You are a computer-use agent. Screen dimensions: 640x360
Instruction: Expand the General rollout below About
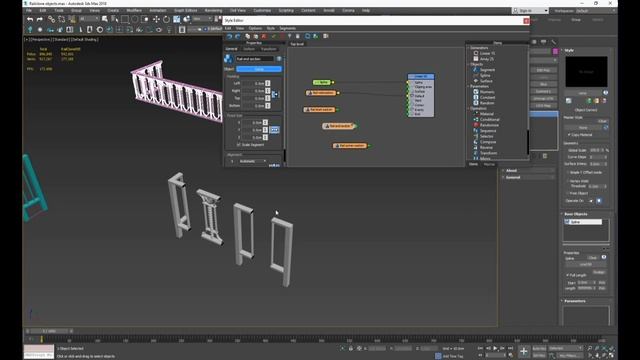528,178
